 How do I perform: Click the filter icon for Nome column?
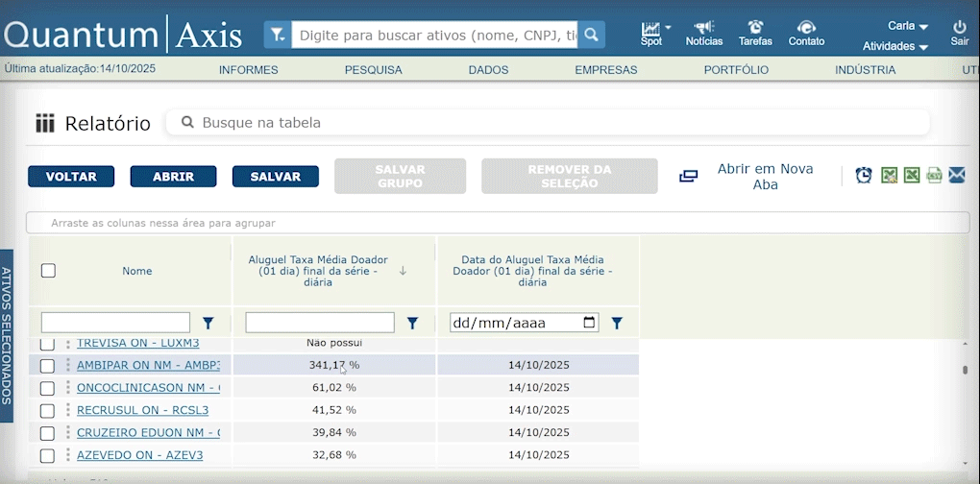coord(208,323)
